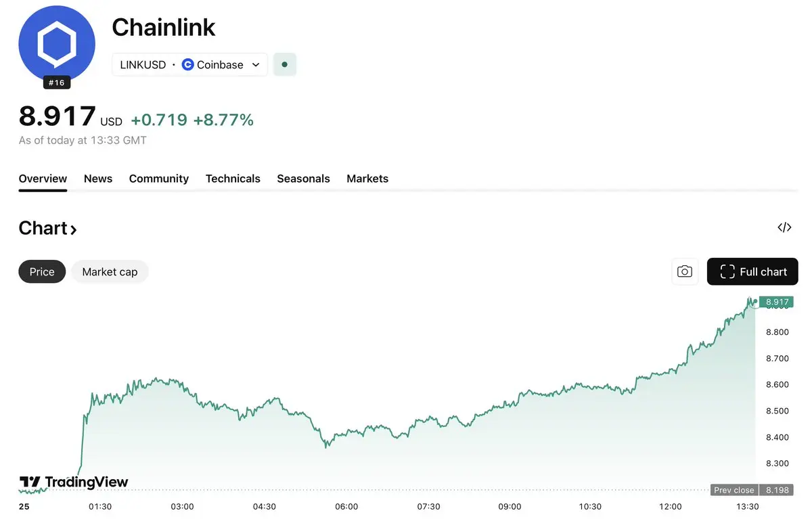Click the 8.800 price axis label
This screenshot has width=812, height=519.
(x=777, y=332)
